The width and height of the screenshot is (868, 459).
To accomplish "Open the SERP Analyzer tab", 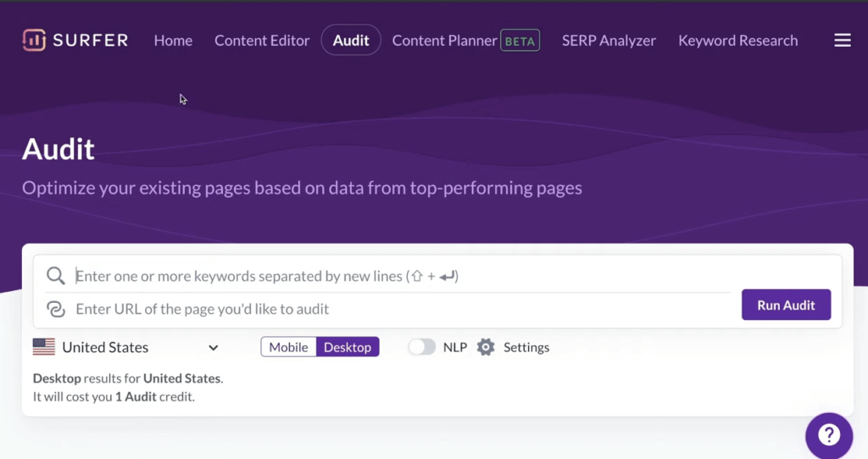I will [609, 41].
